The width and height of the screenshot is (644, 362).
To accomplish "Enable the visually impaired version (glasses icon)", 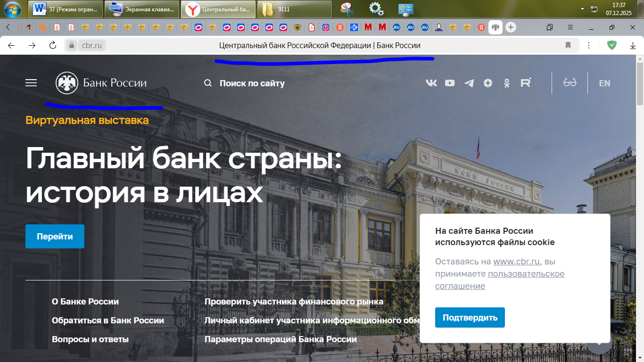I will 570,83.
